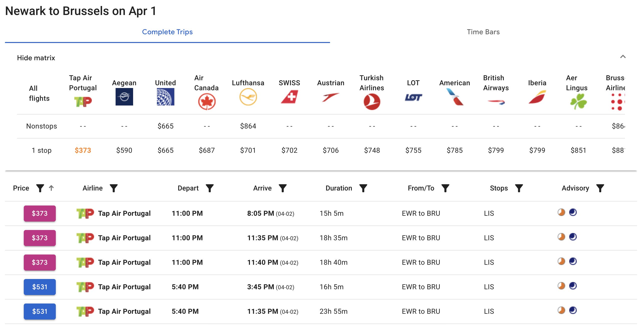This screenshot has width=644, height=325.
Task: Click the Aegean airline logo
Action: 124,97
